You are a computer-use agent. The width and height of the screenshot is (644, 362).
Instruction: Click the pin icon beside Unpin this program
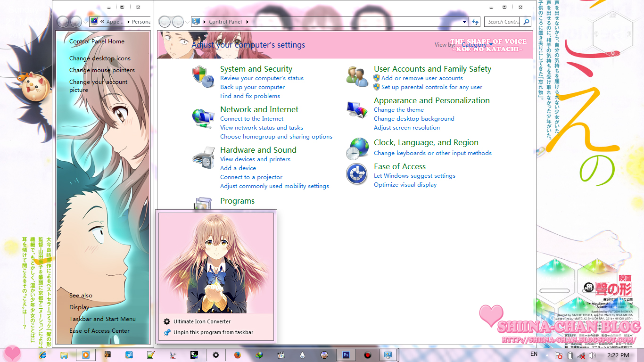(167, 332)
